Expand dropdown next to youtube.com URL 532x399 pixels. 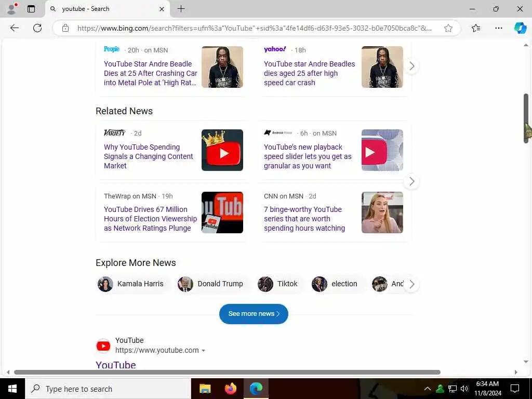pos(203,351)
